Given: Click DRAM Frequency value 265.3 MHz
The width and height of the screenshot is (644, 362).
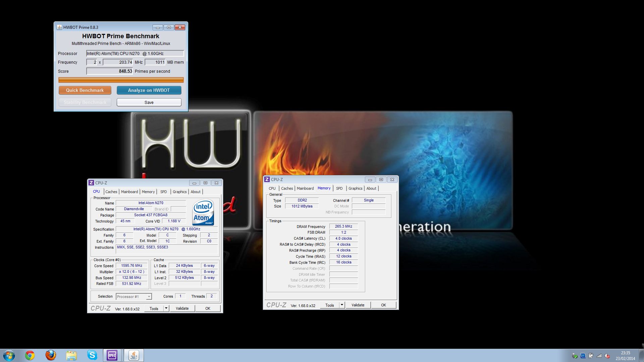Looking at the screenshot, I should coord(343,226).
